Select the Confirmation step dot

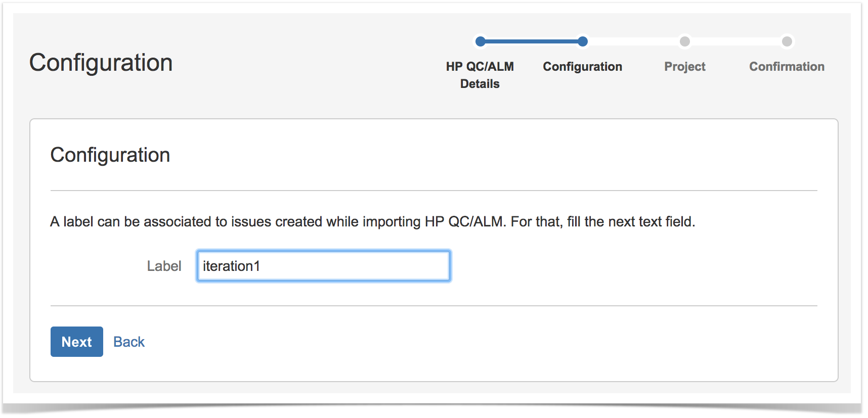click(x=787, y=41)
